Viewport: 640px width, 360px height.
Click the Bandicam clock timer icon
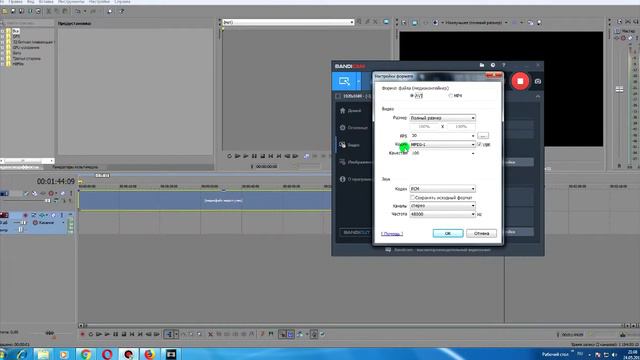[x=493, y=65]
